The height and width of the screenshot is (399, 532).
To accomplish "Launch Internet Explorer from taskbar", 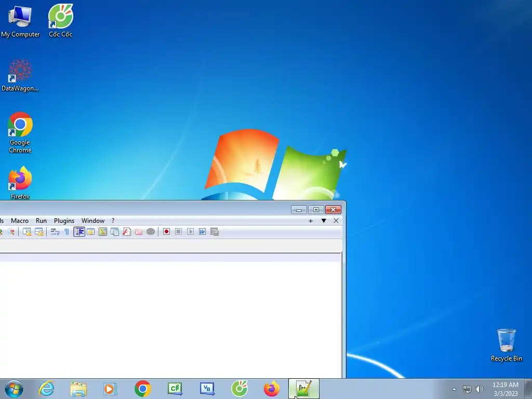I will (46, 389).
